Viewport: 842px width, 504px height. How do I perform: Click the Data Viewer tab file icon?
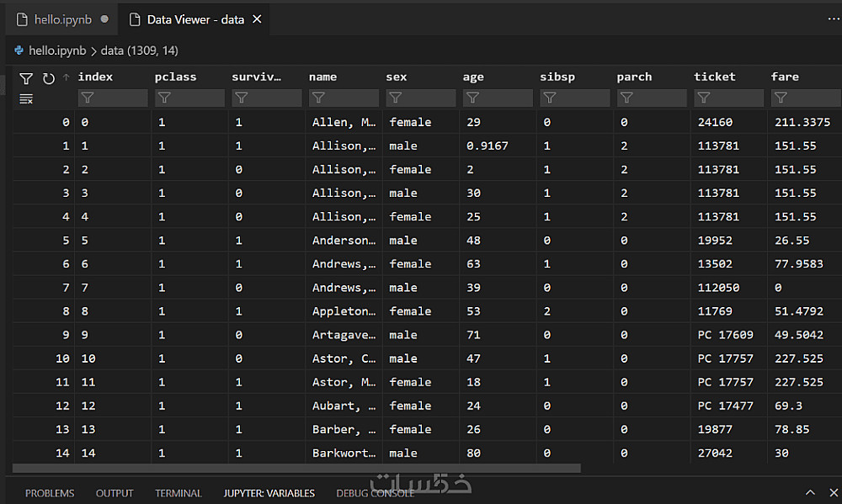click(135, 19)
